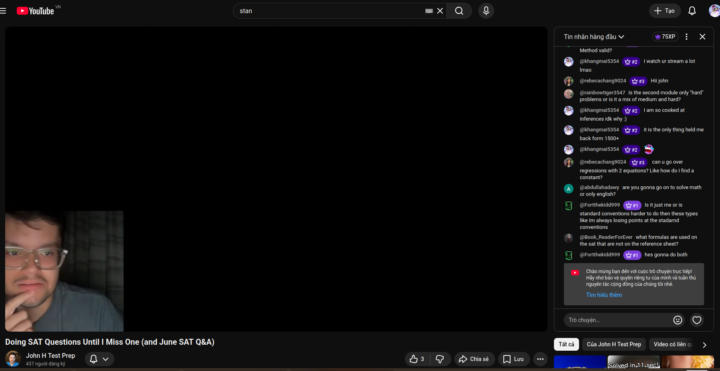Open the account avatar menu
The height and width of the screenshot is (371, 720).
[x=714, y=11]
